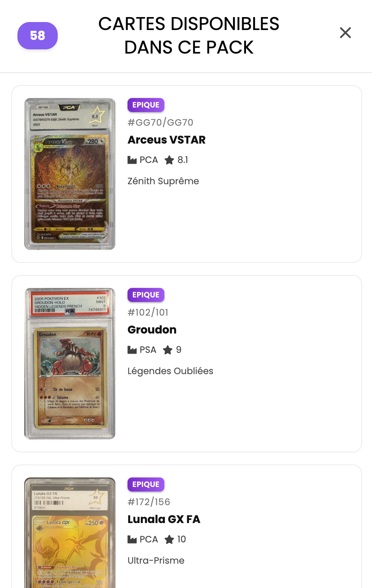Image resolution: width=372 pixels, height=588 pixels.
Task: Select the Lunala GX FA card title
Action: [164, 519]
